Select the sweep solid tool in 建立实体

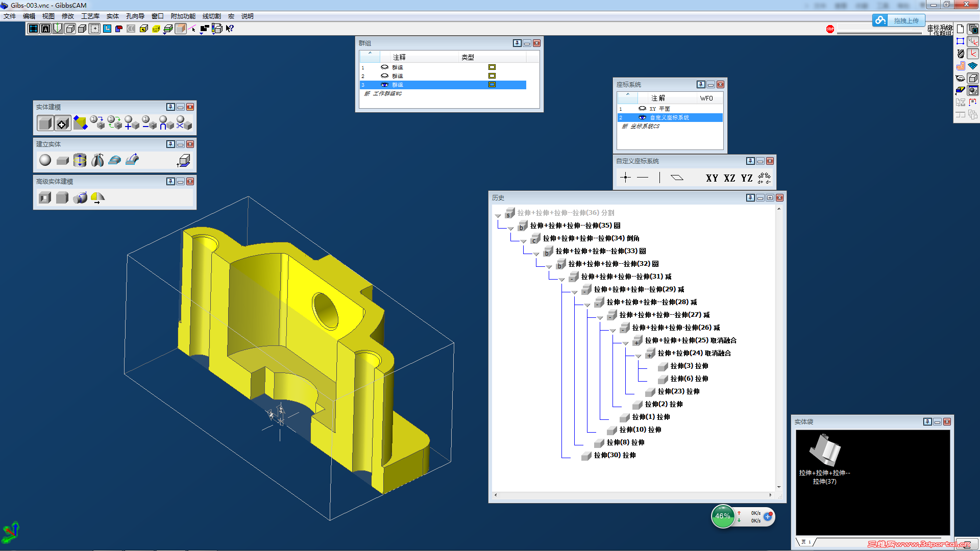(132, 160)
